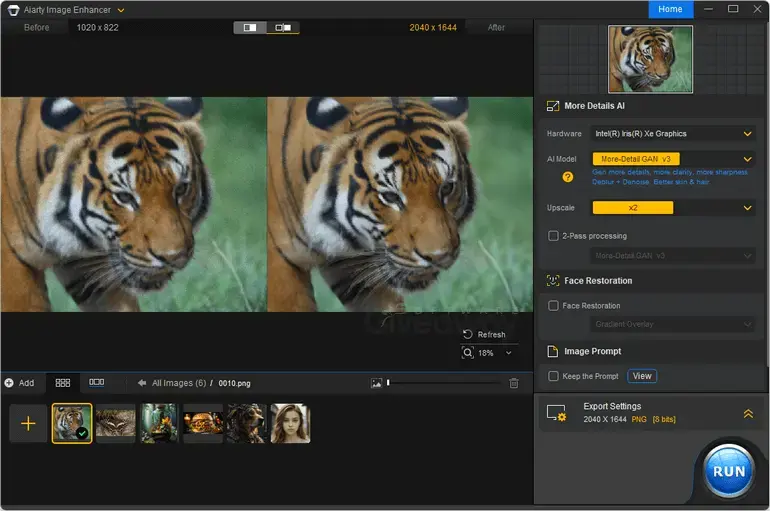Screen dimensions: 770x511
Task: Select the steampunk dog thumbnail
Action: coord(247,423)
